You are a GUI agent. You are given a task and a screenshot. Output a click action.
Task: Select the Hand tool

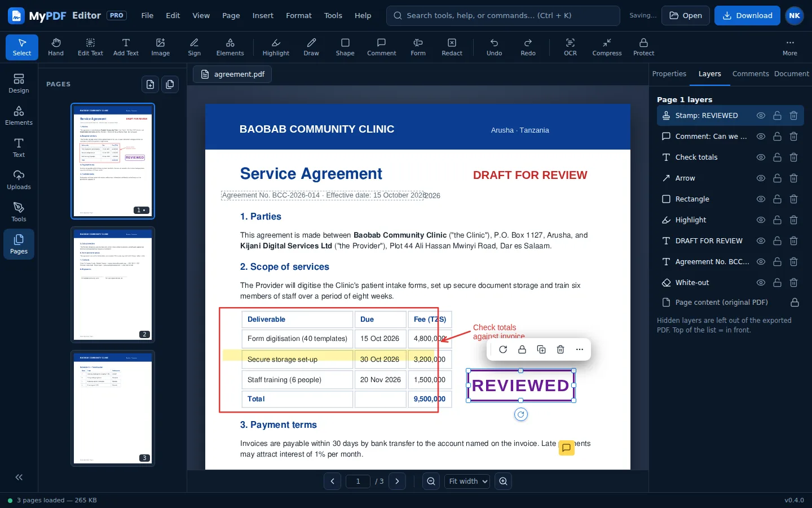coord(56,47)
